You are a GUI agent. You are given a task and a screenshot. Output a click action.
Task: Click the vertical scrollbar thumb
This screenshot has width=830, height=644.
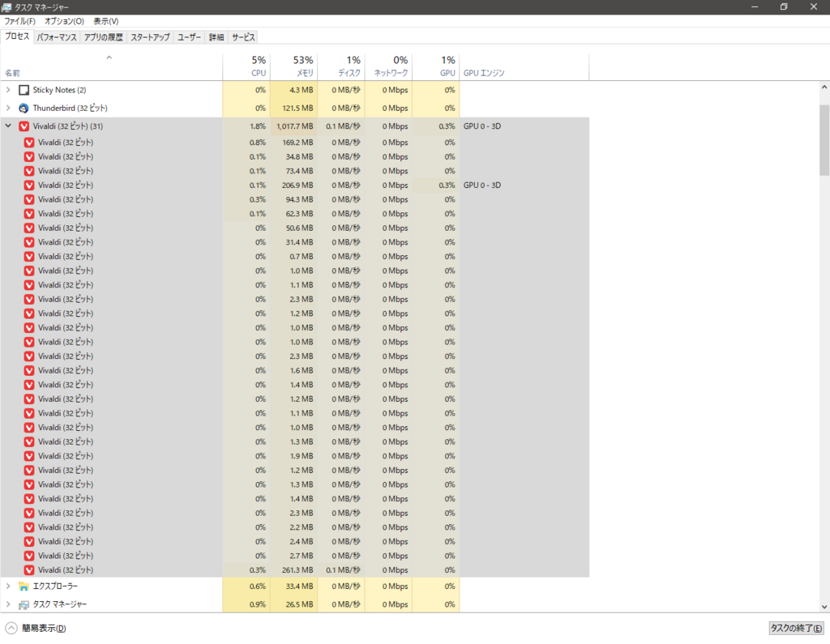click(824, 139)
